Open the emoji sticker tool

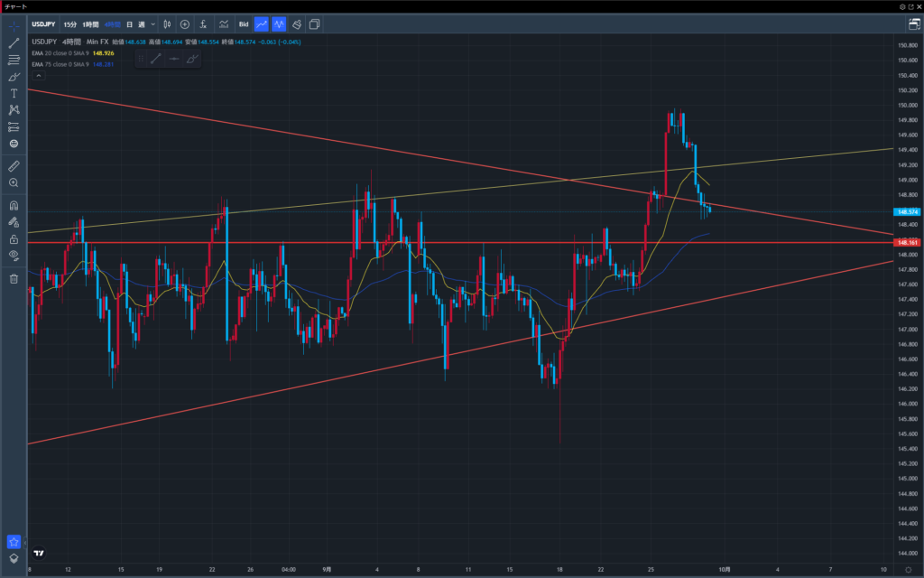[x=14, y=144]
